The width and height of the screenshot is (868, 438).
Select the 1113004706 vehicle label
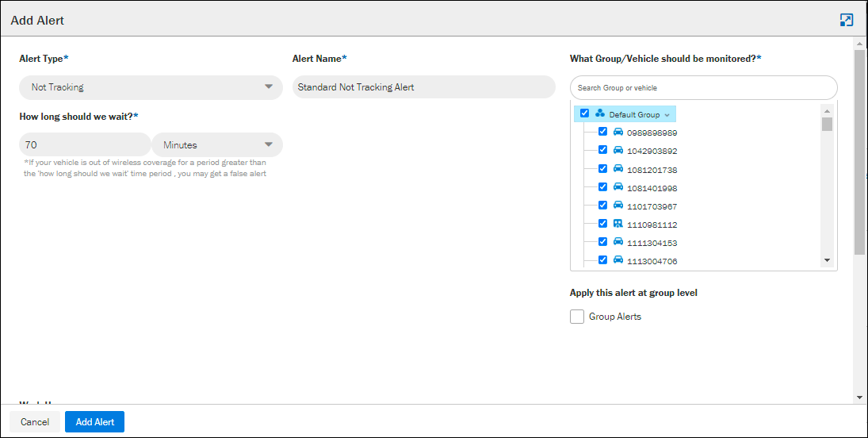pos(652,261)
